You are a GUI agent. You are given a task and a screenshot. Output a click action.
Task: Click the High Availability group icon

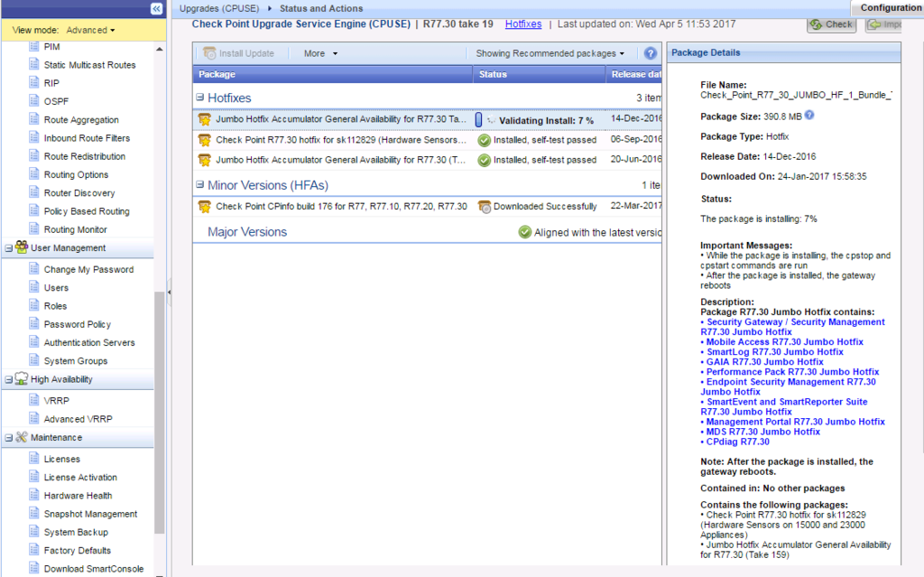22,378
